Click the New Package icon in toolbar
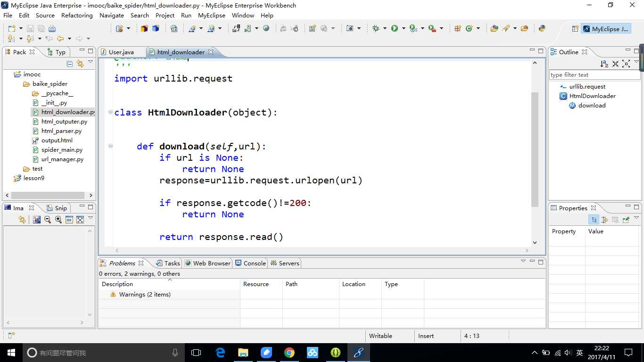 pos(458,29)
